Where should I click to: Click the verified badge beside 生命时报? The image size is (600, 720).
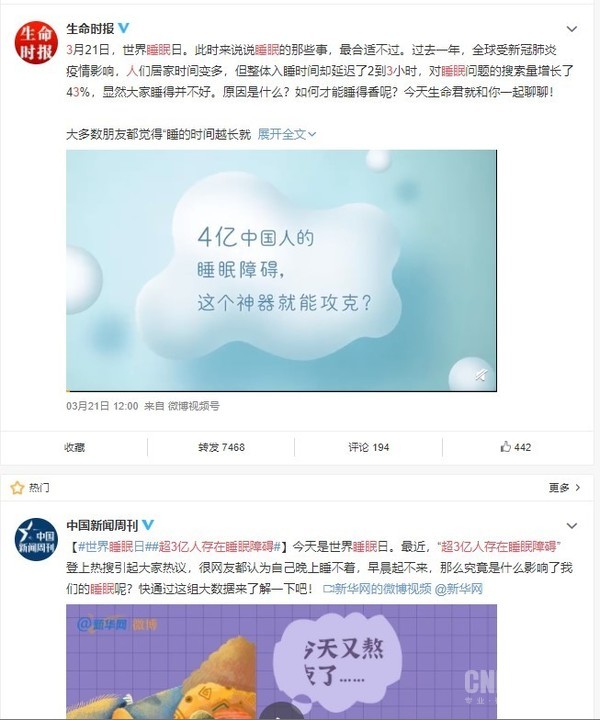(x=123, y=28)
